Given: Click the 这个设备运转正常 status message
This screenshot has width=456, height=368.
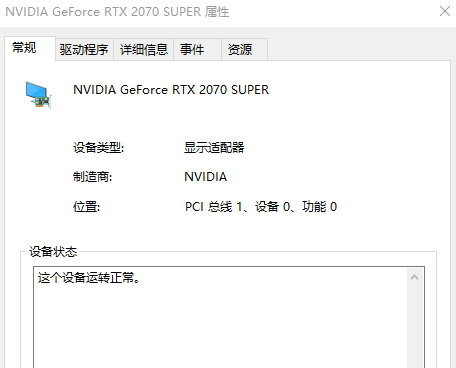Looking at the screenshot, I should point(89,277).
